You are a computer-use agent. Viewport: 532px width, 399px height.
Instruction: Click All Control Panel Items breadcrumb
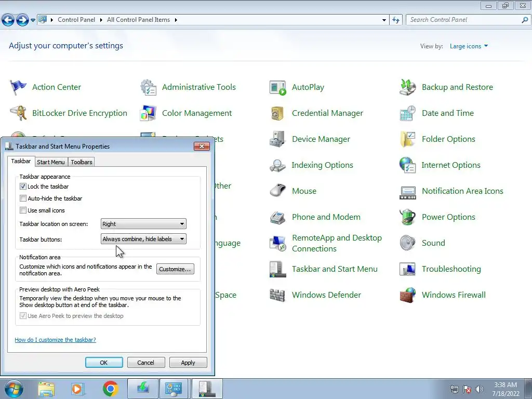[138, 20]
